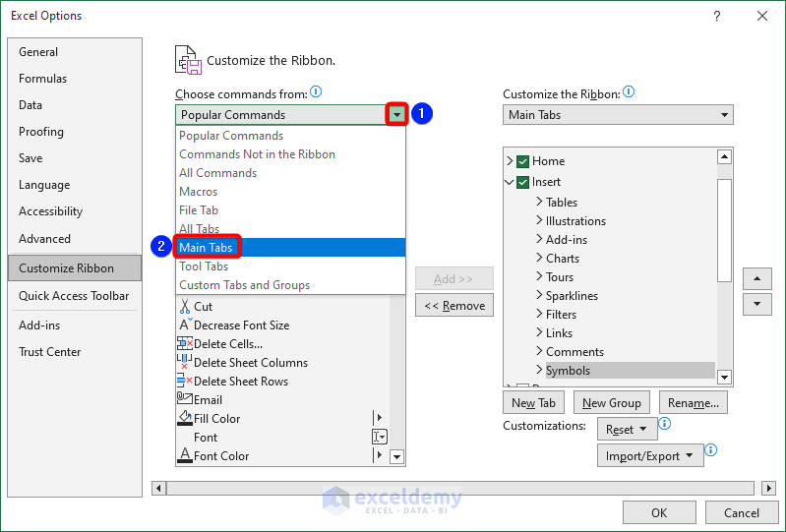Screen dimensions: 786x532
Task: Select All Commands option
Action: tap(290, 173)
